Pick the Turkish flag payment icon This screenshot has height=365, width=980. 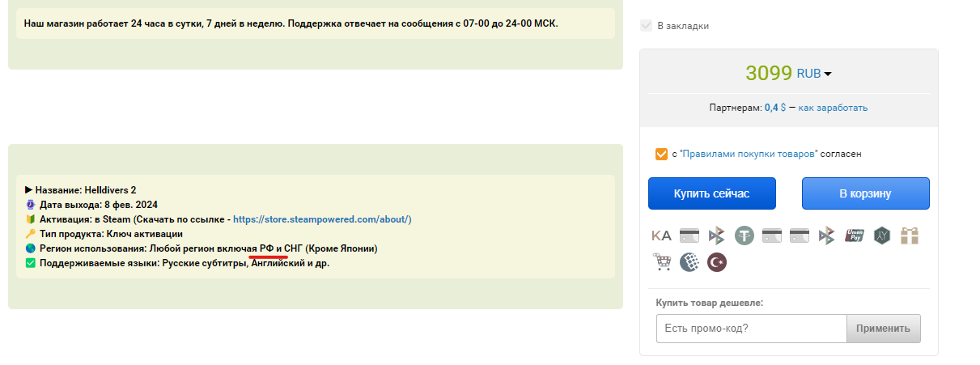click(x=717, y=262)
